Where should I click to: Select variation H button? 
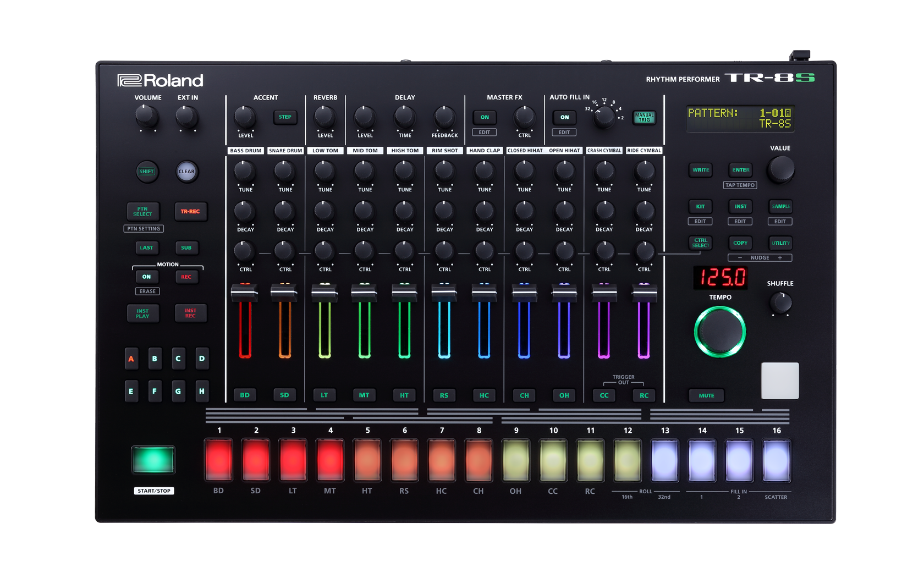pyautogui.click(x=202, y=392)
